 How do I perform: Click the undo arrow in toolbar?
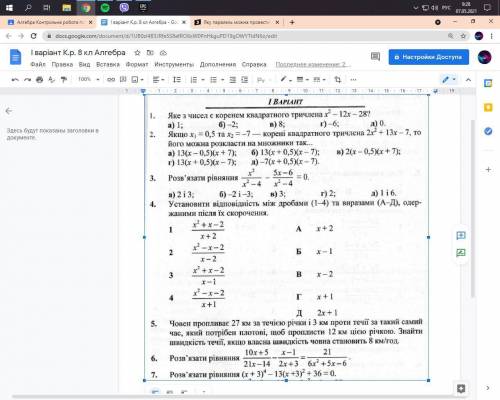point(15,80)
